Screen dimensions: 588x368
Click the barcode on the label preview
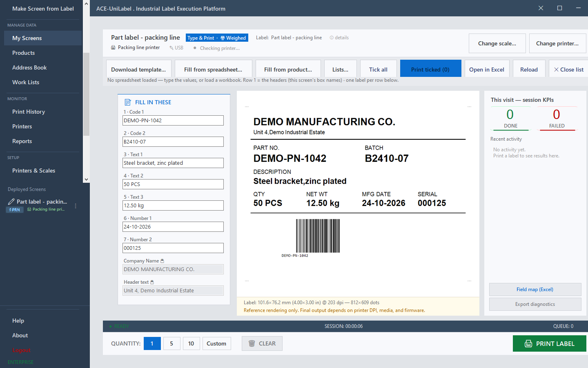[318, 236]
